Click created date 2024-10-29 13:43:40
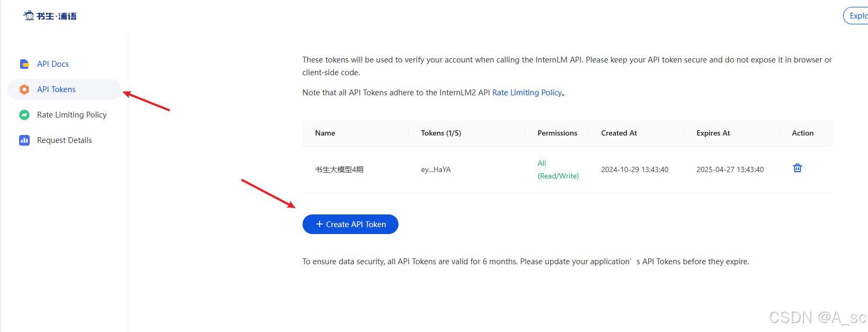 (x=635, y=169)
